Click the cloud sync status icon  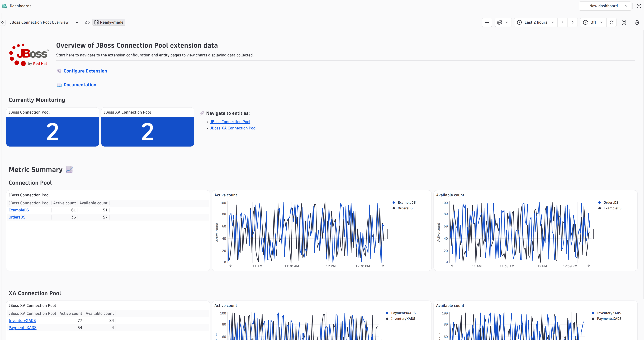pos(87,22)
